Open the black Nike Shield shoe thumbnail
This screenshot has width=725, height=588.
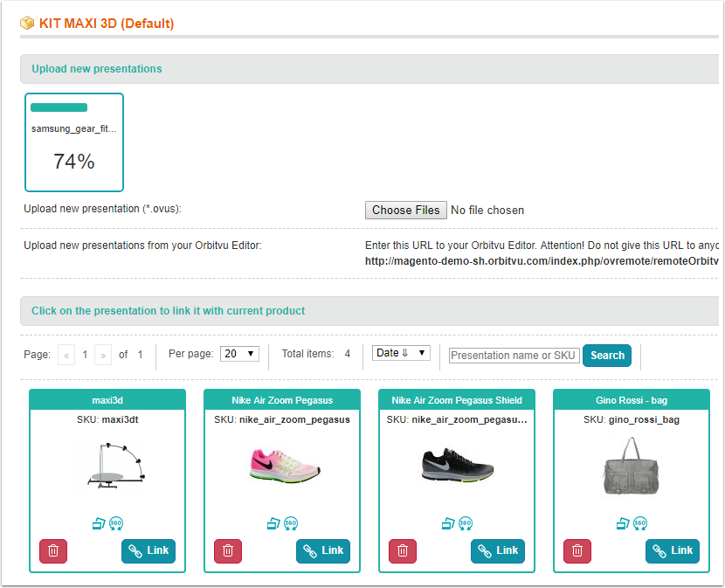coord(458,465)
